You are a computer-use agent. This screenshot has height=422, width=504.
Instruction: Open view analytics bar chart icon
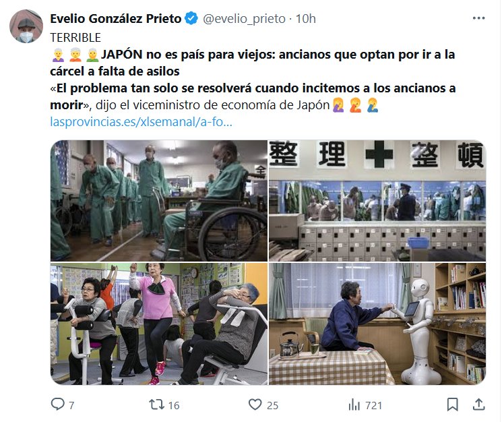pos(354,404)
